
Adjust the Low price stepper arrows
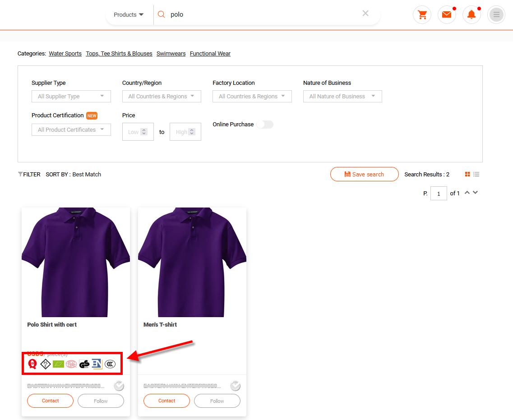(144, 132)
